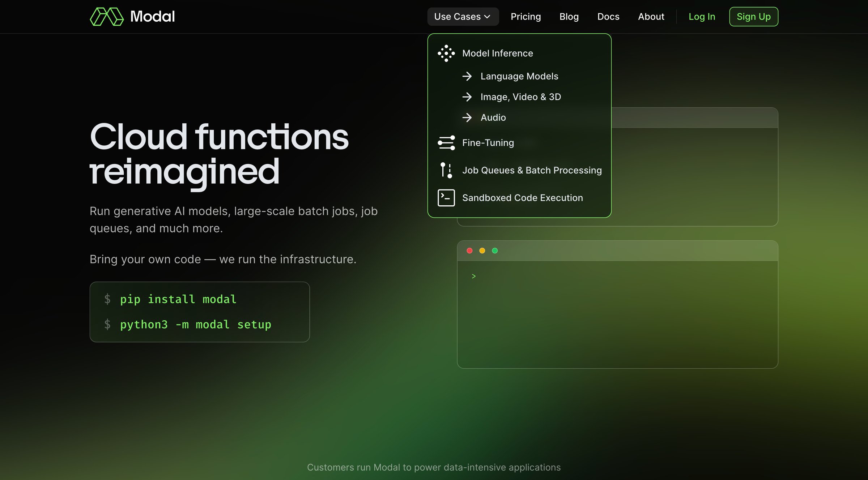The height and width of the screenshot is (480, 868).
Task: Click 'Customers run Modal' caption text
Action: pyautogui.click(x=434, y=467)
